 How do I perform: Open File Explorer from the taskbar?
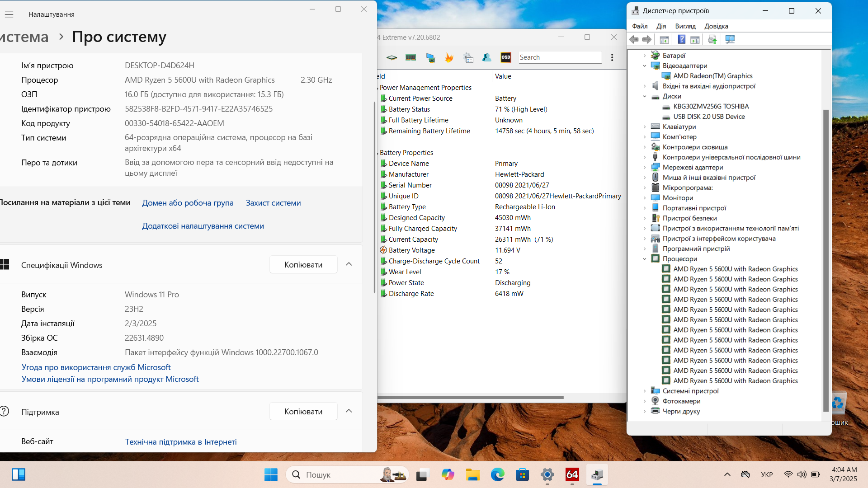click(x=473, y=474)
